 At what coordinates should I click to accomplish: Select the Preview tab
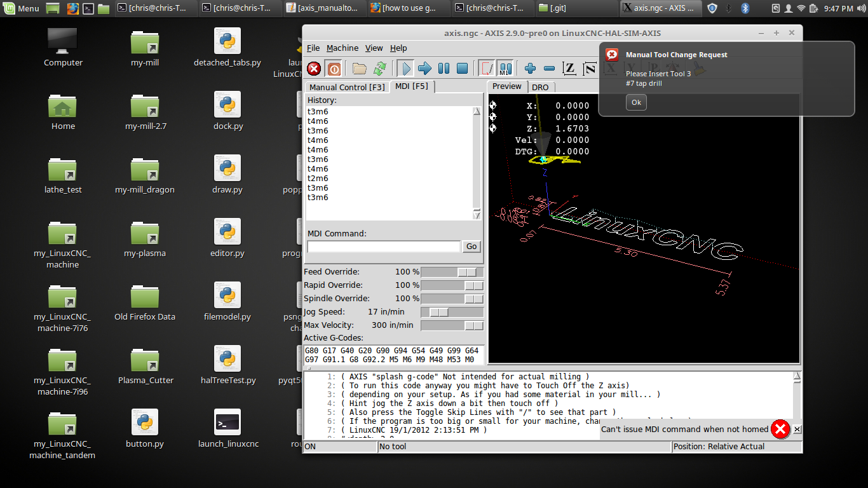[x=507, y=86]
